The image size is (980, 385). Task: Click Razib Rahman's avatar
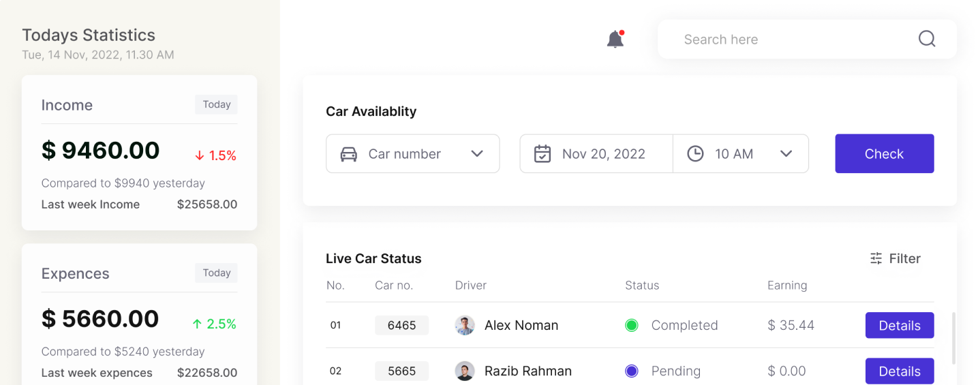[x=465, y=371]
